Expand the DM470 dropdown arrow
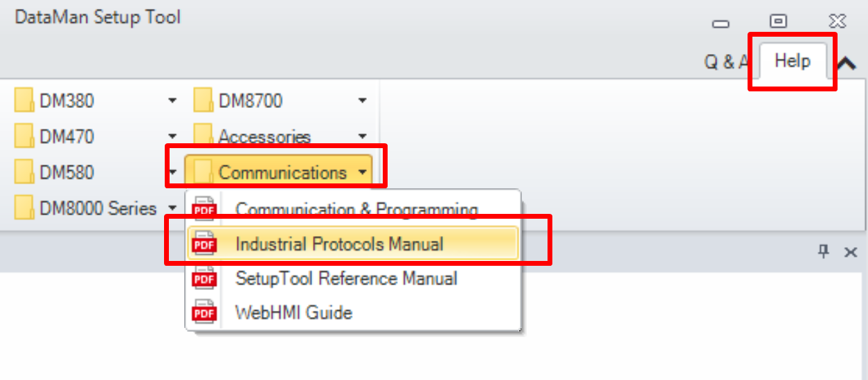The width and height of the screenshot is (868, 380). coord(172,136)
